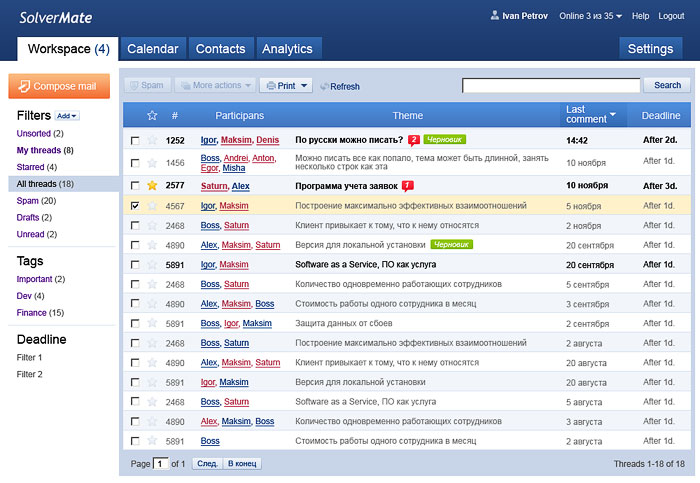
Task: Click the user icon beside Ivan Petrov
Action: click(494, 16)
